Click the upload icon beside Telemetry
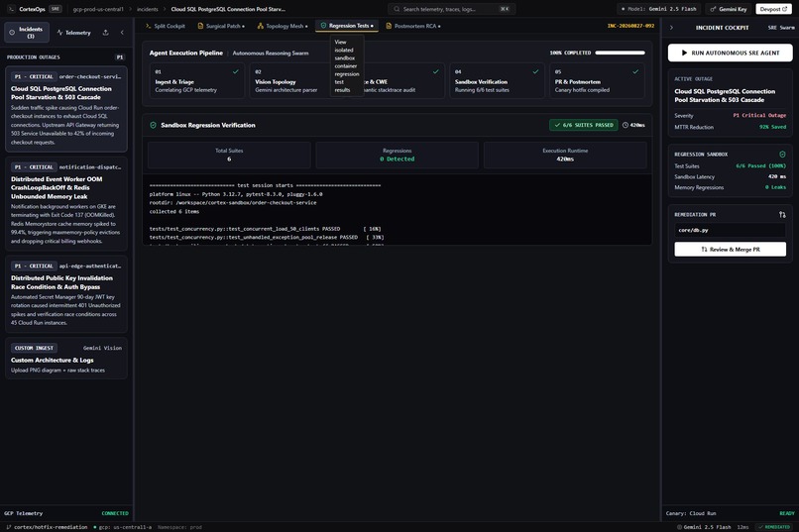Screen dimensions: 799x532 point(105,33)
